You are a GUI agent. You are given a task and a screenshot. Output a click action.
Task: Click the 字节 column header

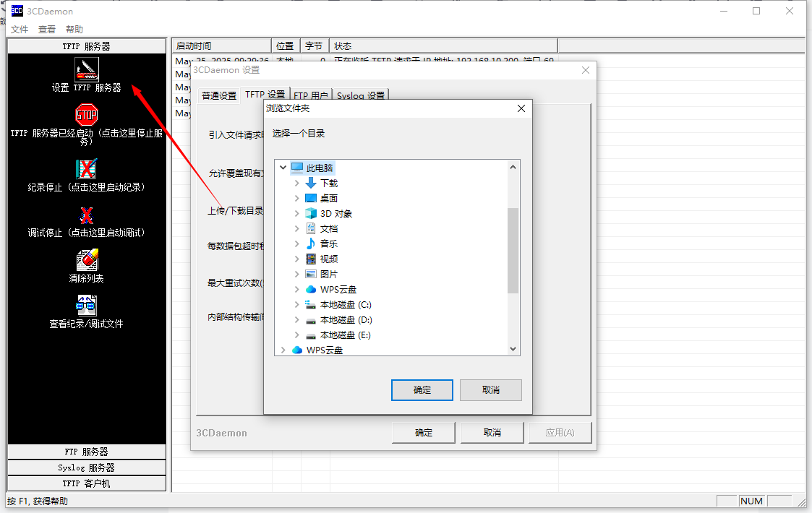click(x=315, y=46)
